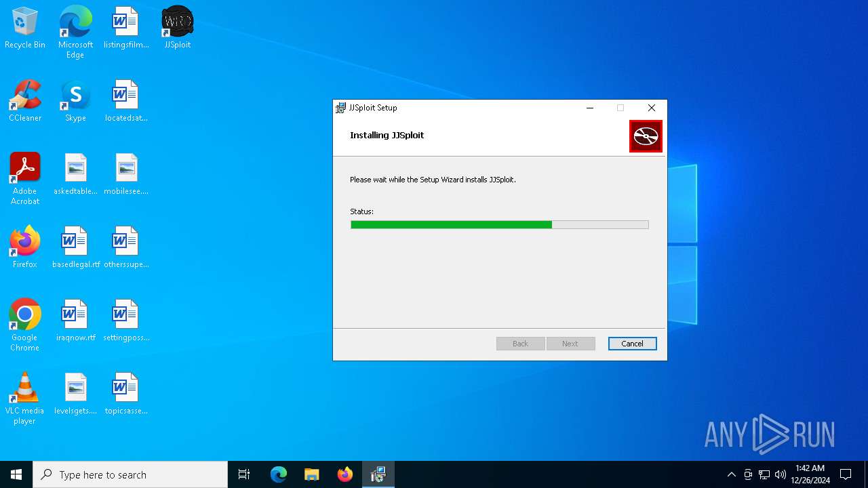Click the JJSploit logo in the setup header
868x488 pixels.
tap(646, 136)
